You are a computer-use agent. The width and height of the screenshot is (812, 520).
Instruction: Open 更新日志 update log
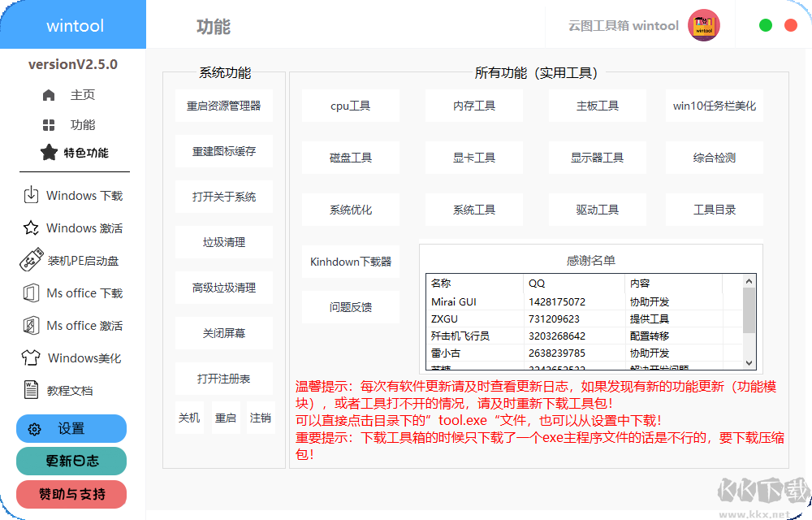[71, 460]
